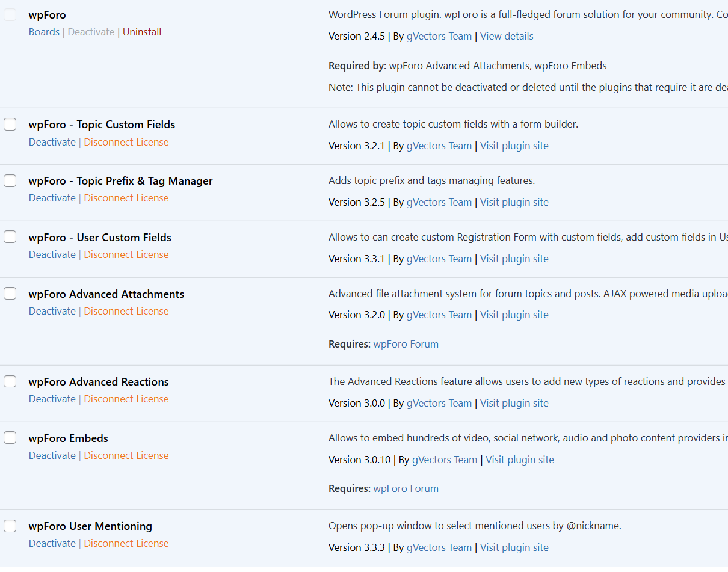Click the note about plugin deactivation restrictions
728x572 pixels.
coord(528,87)
